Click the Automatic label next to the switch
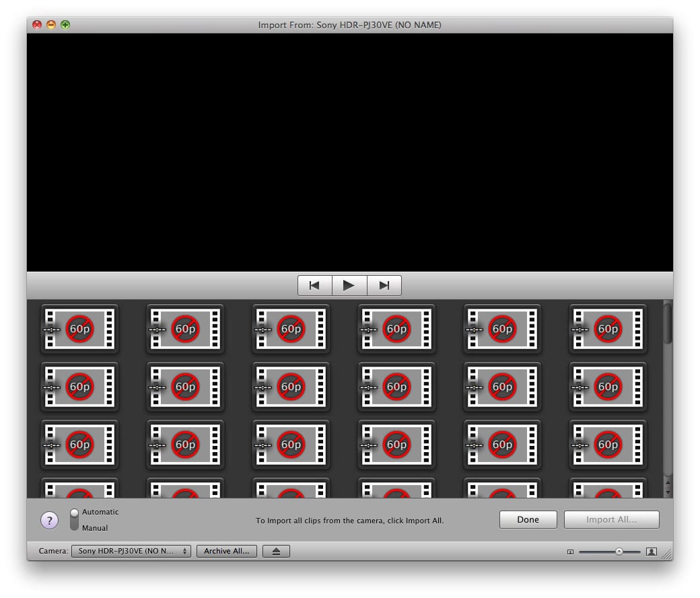The image size is (700, 598). tap(100, 512)
